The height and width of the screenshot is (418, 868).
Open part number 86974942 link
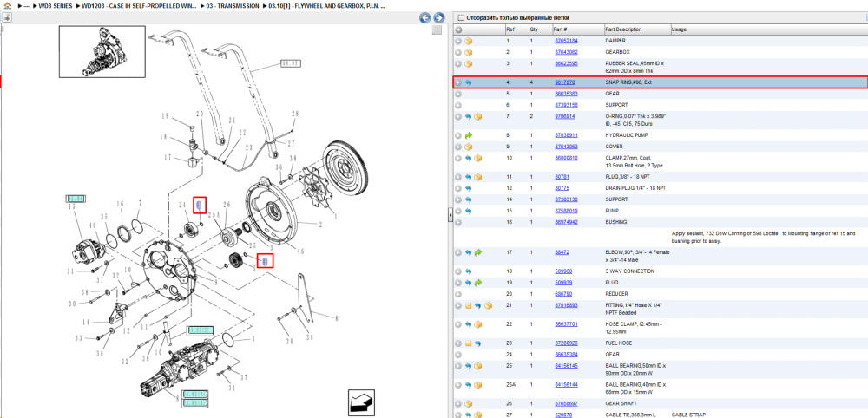(566, 222)
